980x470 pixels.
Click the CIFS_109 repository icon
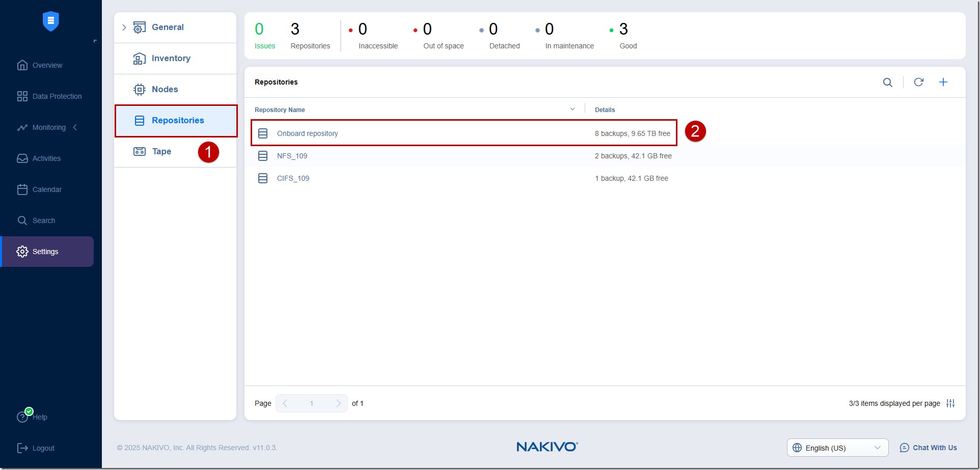point(263,178)
